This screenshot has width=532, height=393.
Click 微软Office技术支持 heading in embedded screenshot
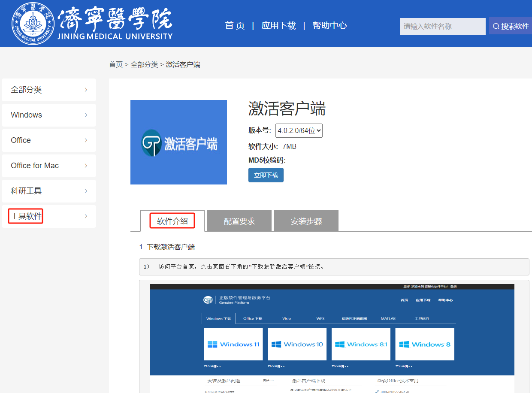point(398,381)
